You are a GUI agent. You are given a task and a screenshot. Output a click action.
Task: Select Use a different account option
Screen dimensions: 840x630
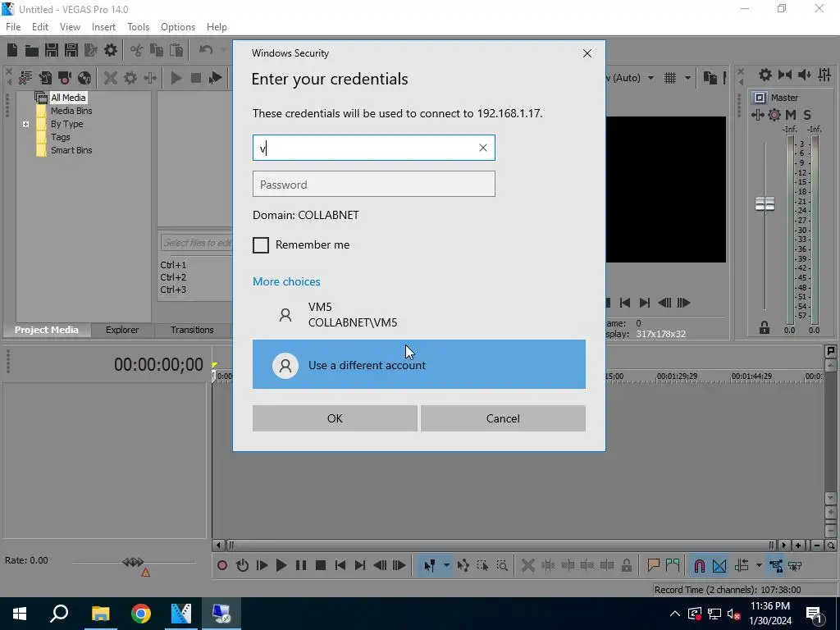pyautogui.click(x=419, y=364)
